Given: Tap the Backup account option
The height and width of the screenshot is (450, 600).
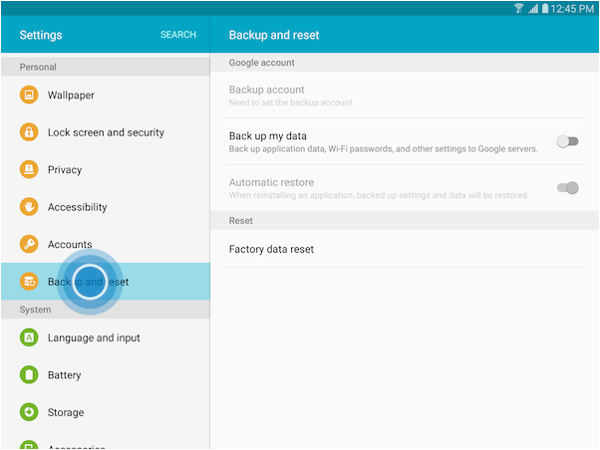Looking at the screenshot, I should (x=404, y=95).
